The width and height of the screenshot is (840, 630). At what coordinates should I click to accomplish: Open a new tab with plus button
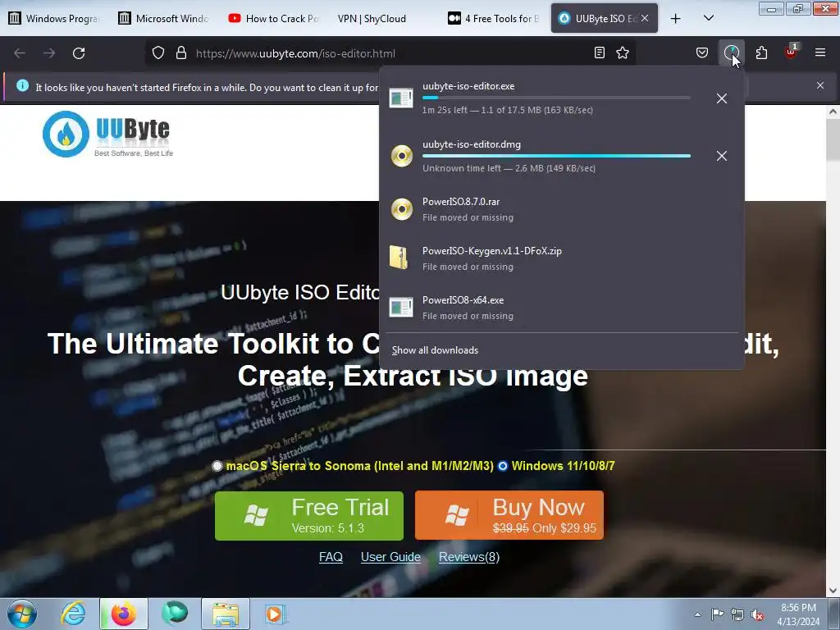tap(676, 18)
